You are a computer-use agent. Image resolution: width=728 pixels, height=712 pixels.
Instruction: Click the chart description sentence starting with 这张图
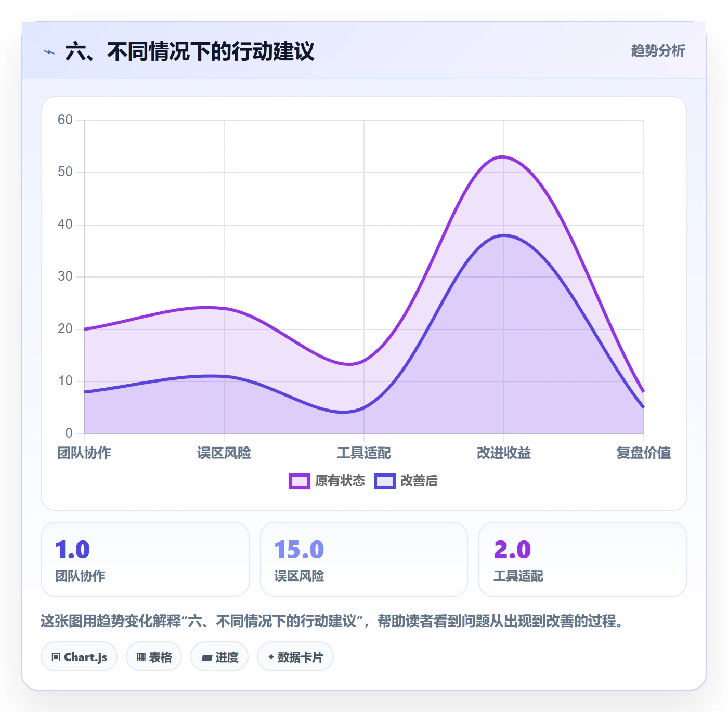[333, 621]
